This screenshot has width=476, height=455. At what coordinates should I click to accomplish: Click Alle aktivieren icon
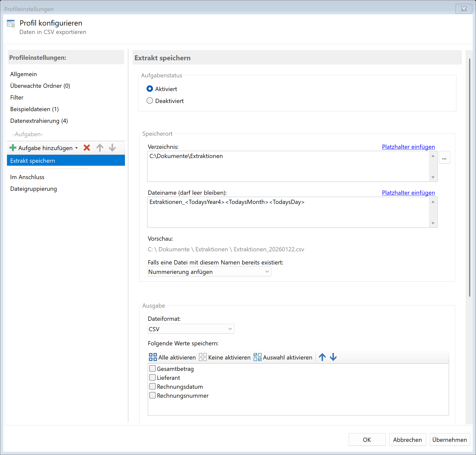point(153,357)
